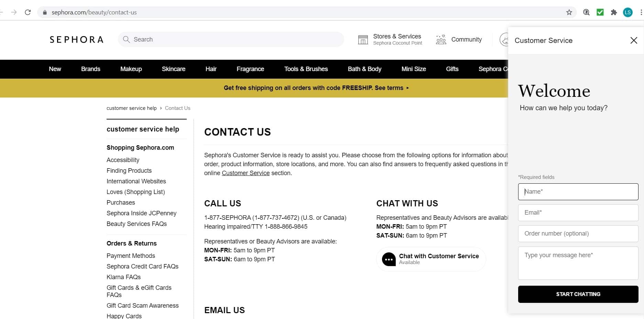Click the START CHATTING button
Viewport: 644px width, 319px height.
click(578, 294)
